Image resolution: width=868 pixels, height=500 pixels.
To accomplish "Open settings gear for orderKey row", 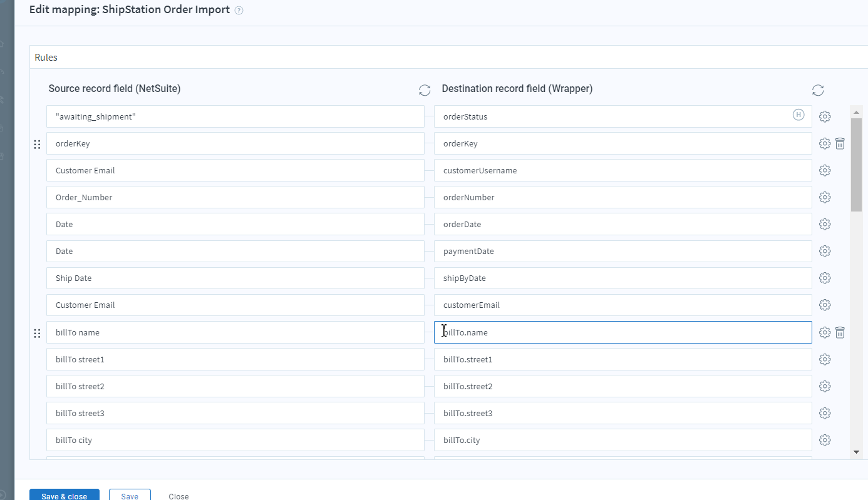I will 825,144.
